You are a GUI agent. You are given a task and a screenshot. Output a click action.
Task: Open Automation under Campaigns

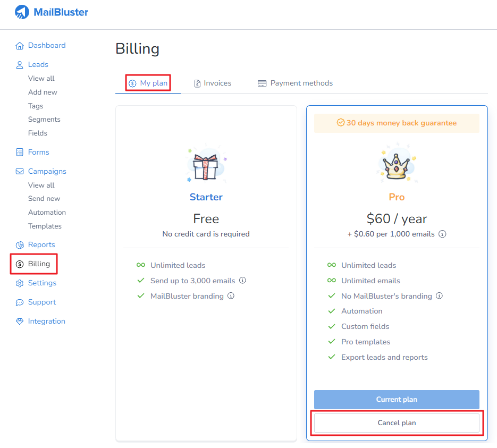click(x=47, y=212)
